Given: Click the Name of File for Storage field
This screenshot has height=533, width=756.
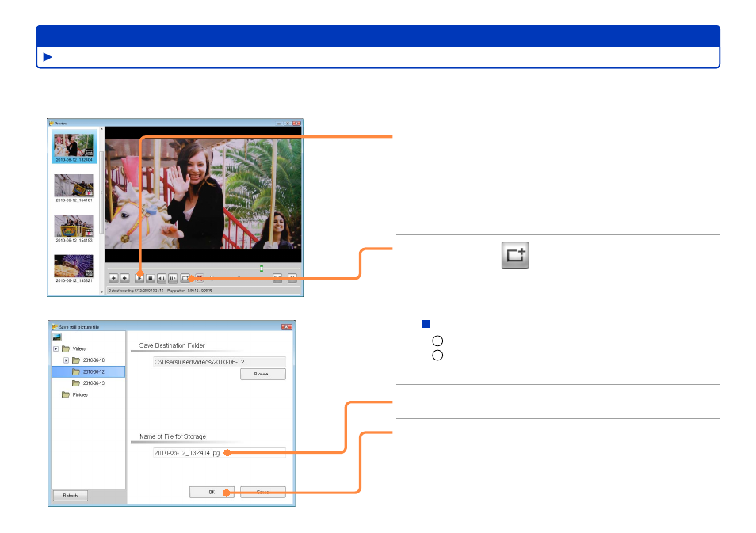Looking at the screenshot, I should click(x=220, y=453).
